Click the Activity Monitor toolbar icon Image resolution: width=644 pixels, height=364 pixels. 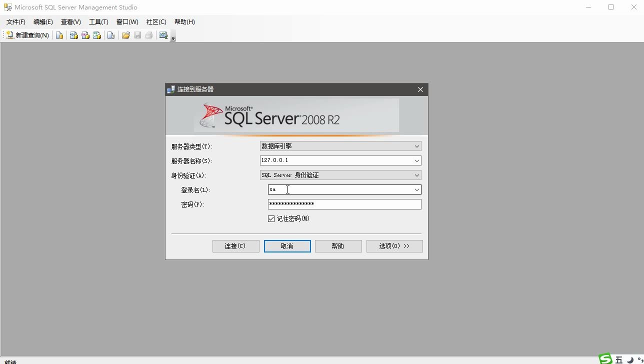(x=163, y=35)
